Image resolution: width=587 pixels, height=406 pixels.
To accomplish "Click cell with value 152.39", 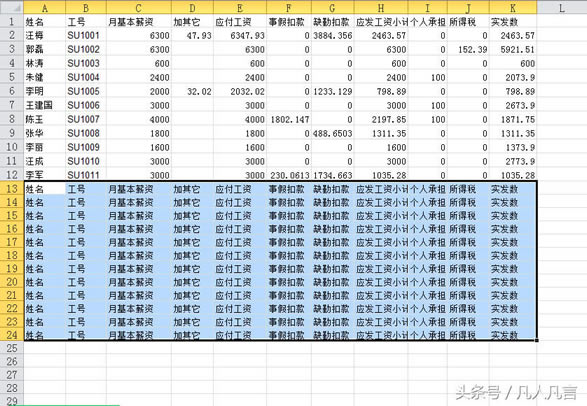I will tap(468, 49).
